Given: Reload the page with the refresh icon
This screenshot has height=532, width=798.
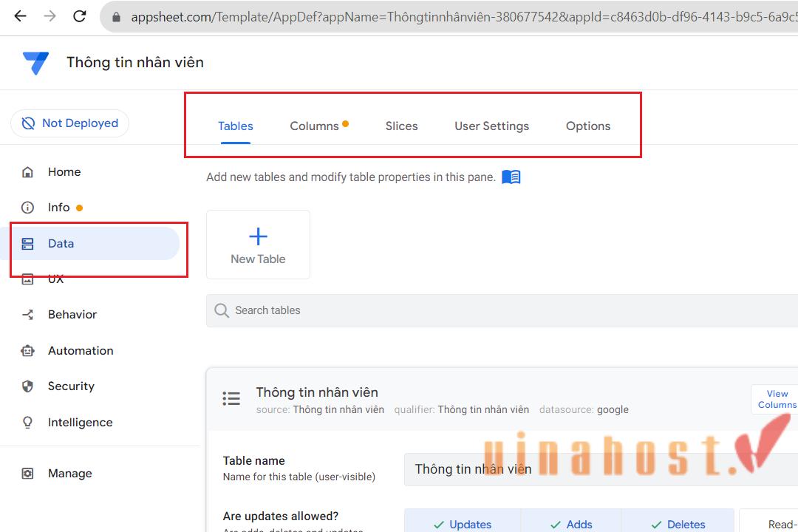Looking at the screenshot, I should tap(80, 16).
